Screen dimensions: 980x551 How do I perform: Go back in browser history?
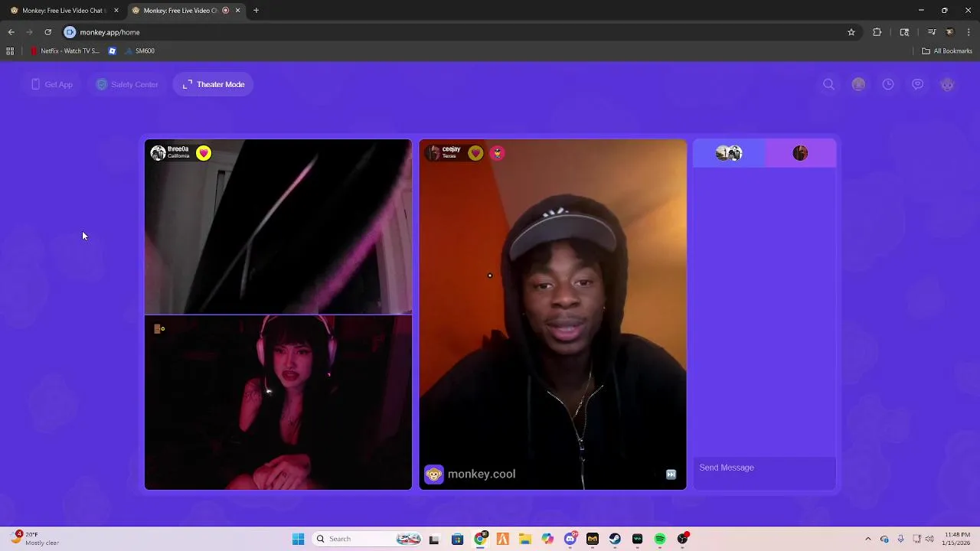11,32
